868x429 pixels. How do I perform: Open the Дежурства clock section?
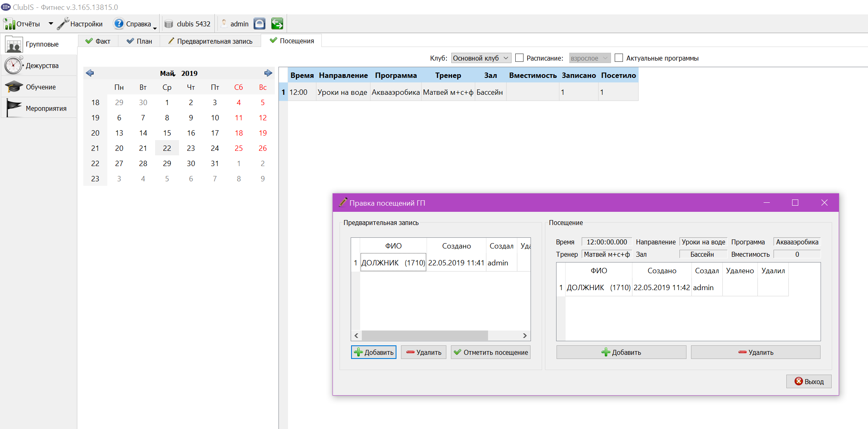[39, 66]
